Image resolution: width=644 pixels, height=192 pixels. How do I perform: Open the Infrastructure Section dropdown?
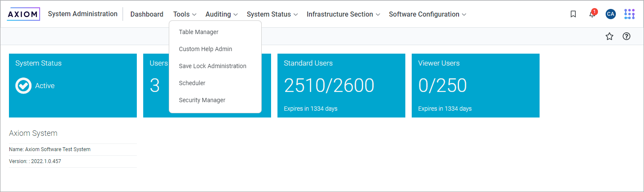click(343, 14)
